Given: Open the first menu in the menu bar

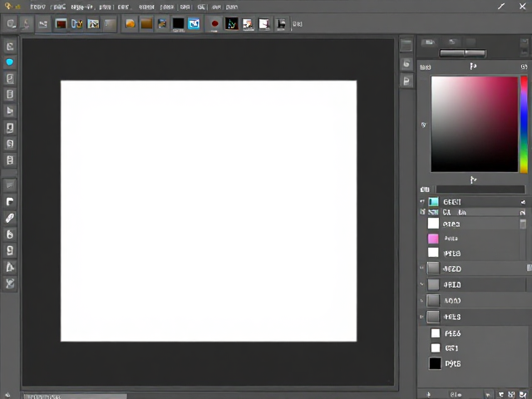Looking at the screenshot, I should 37,7.
